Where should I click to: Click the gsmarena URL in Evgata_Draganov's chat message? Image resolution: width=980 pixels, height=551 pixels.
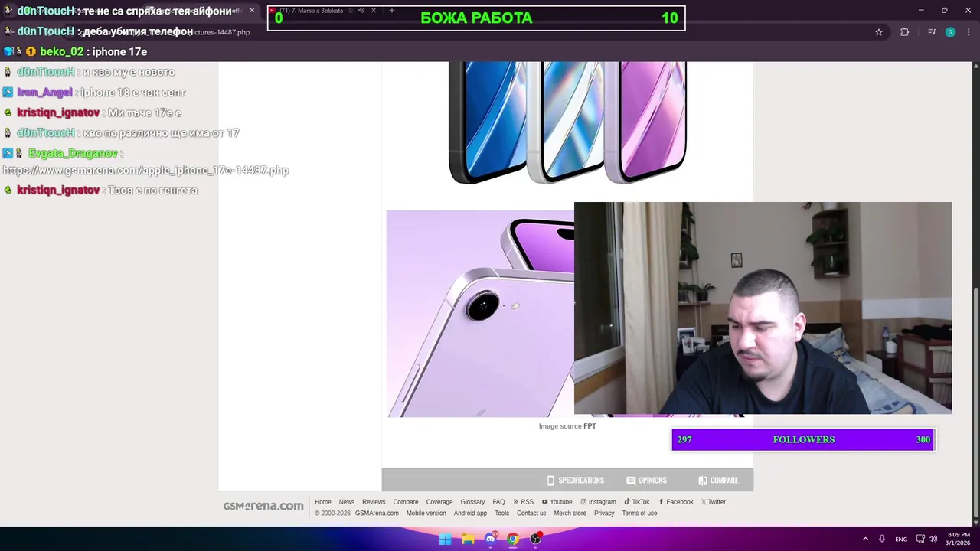click(145, 171)
